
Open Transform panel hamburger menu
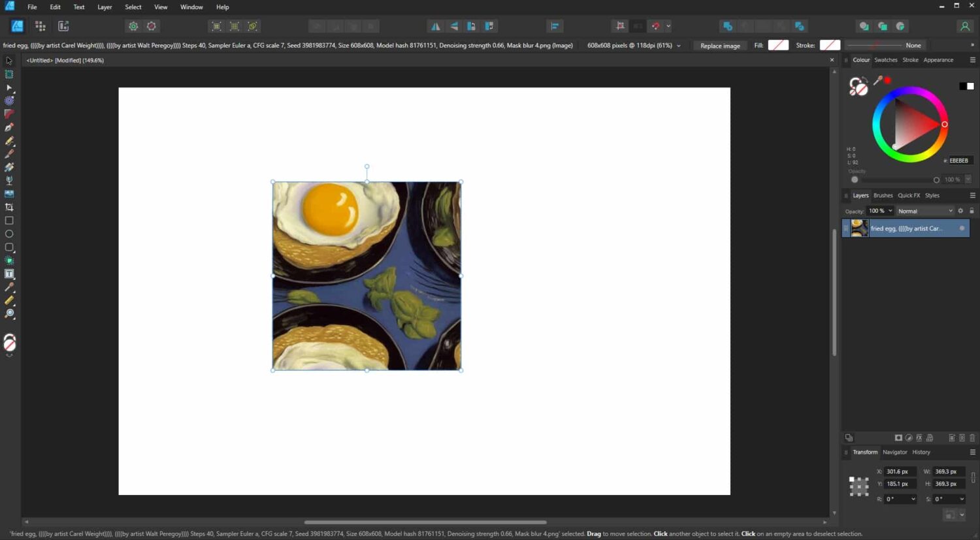(972, 452)
